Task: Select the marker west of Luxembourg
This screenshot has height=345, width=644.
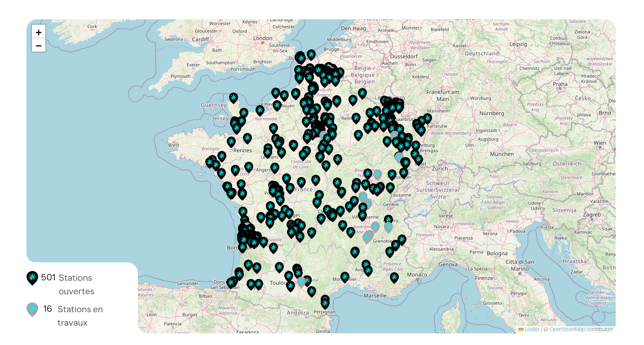Action: pyautogui.click(x=362, y=93)
